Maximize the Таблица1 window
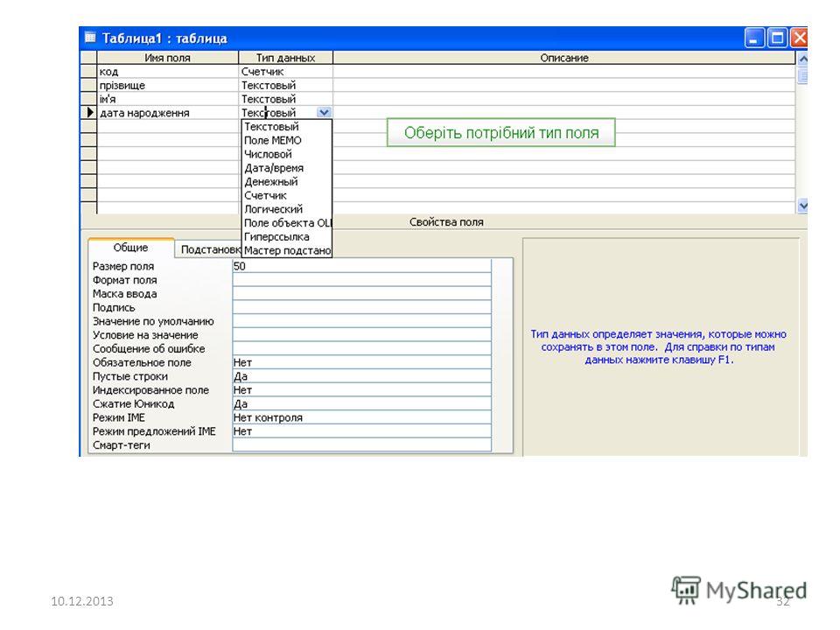Image resolution: width=840 pixels, height=630 pixels. tap(777, 38)
